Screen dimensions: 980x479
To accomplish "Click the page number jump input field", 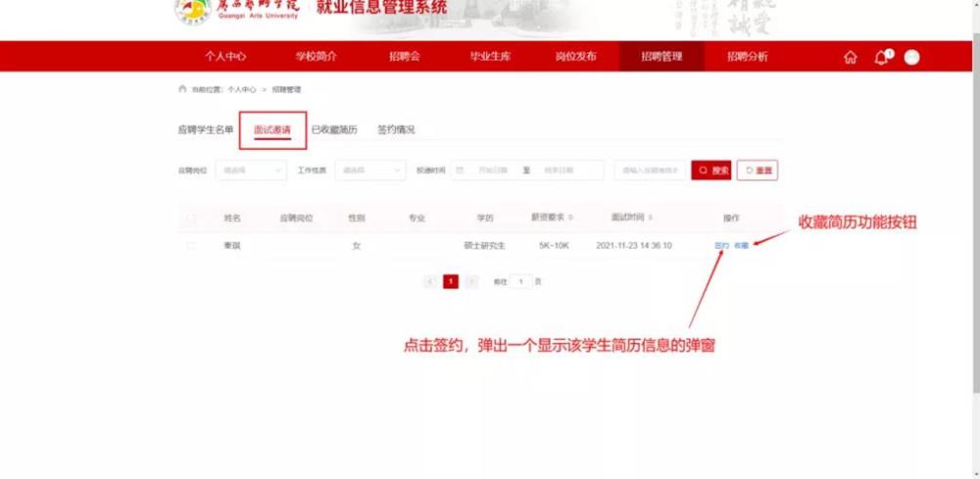I will click(x=521, y=282).
